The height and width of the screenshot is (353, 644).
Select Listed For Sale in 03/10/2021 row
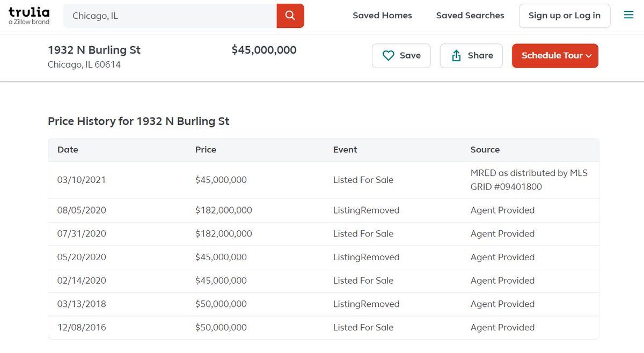pyautogui.click(x=363, y=180)
